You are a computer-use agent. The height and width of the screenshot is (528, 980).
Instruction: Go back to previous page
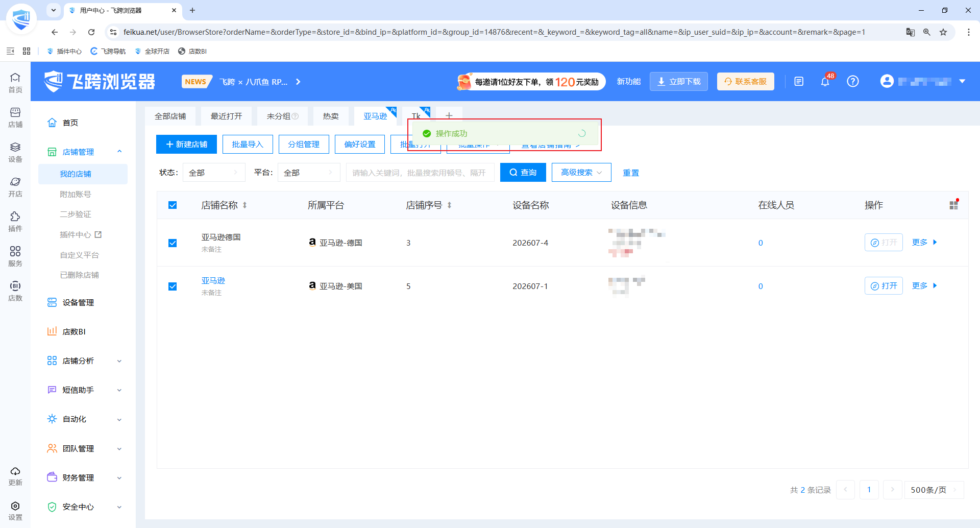(55, 32)
